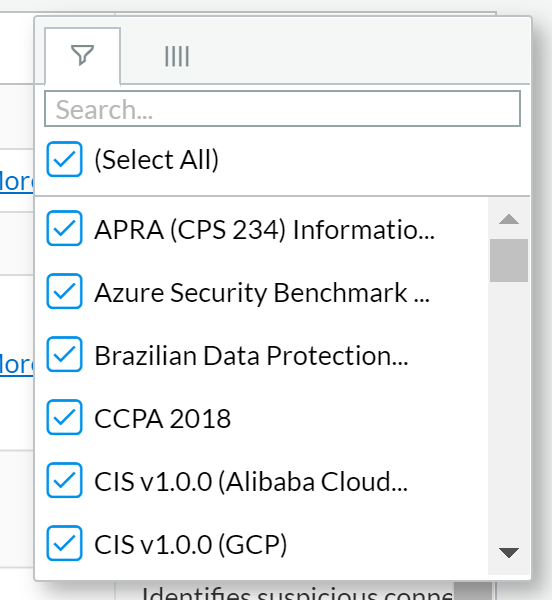Click the Search input field
The image size is (552, 600).
(282, 109)
